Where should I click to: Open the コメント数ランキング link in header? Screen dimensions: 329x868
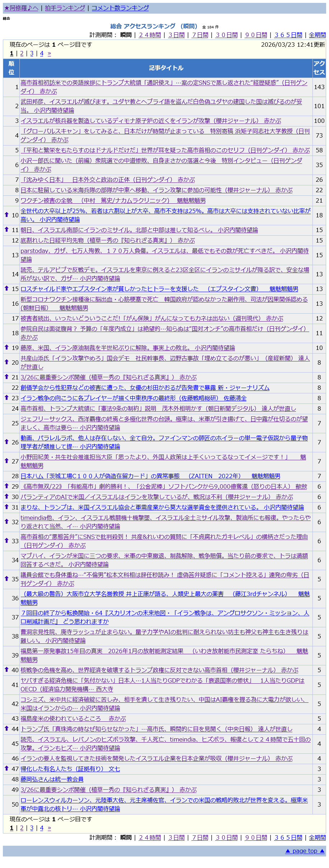point(120,8)
